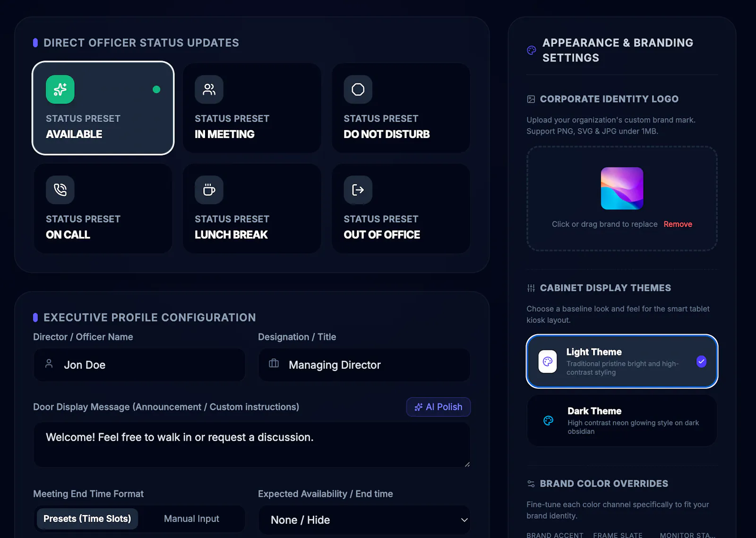Click the green active dot on Available
The width and height of the screenshot is (756, 538).
156,89
